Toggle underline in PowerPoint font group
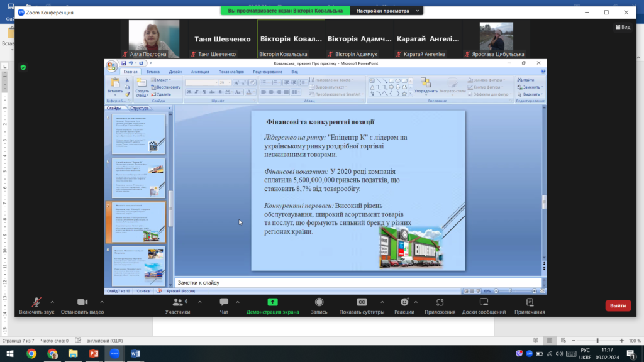The image size is (644, 362). (204, 92)
